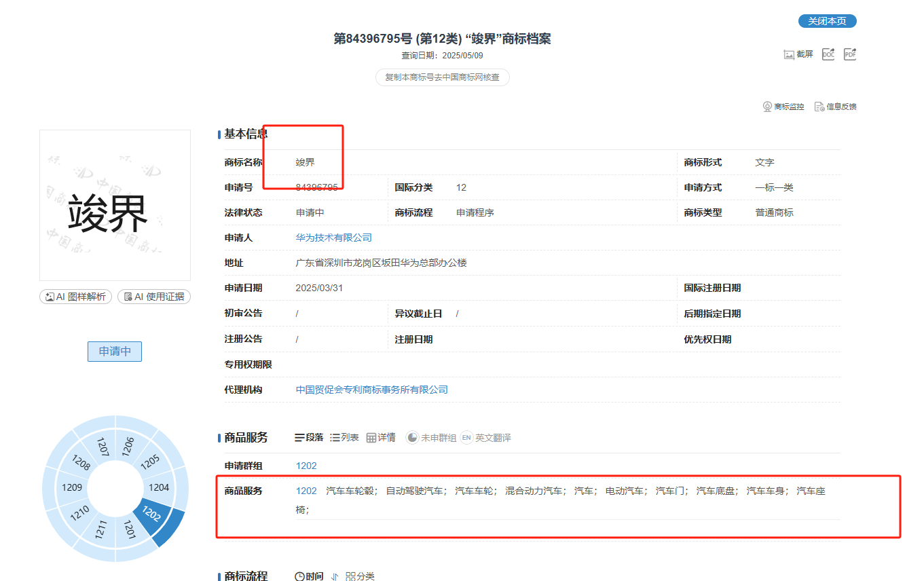Switch goods view to 列表

(344, 438)
